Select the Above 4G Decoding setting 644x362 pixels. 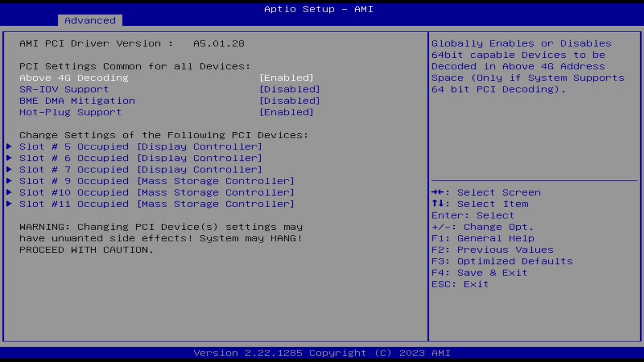click(x=74, y=78)
